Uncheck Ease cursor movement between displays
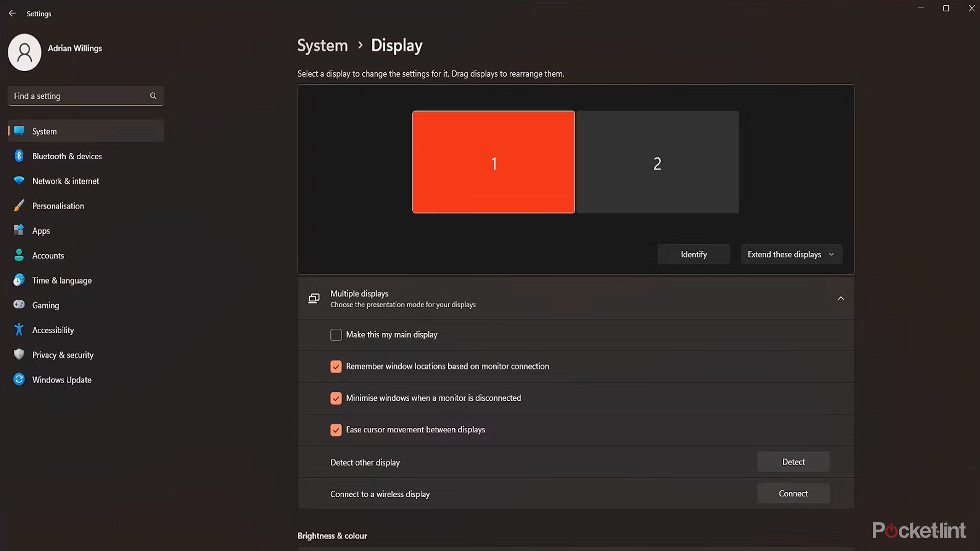This screenshot has height=551, width=980. 336,430
